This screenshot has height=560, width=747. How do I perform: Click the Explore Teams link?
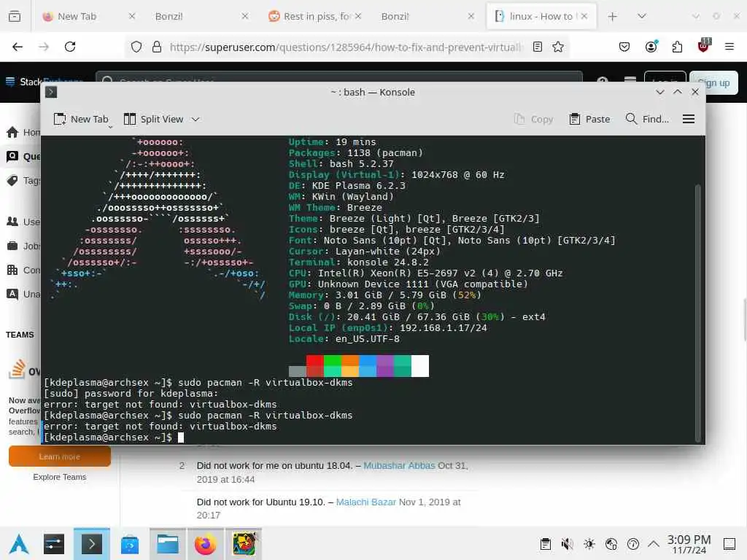click(60, 477)
